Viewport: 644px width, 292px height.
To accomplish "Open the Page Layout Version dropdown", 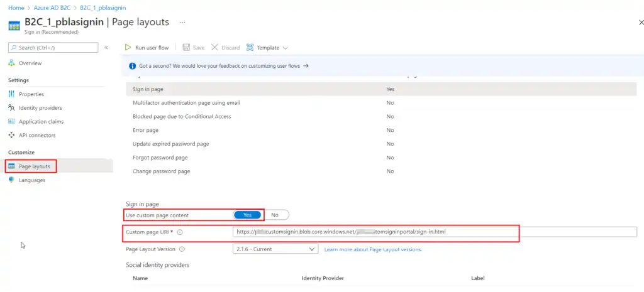I will 275,249.
